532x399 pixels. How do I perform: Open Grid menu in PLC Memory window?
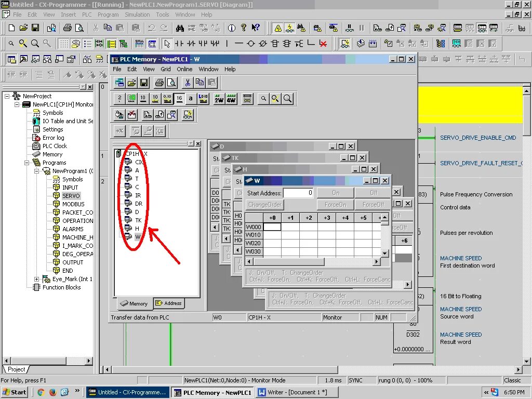point(166,69)
